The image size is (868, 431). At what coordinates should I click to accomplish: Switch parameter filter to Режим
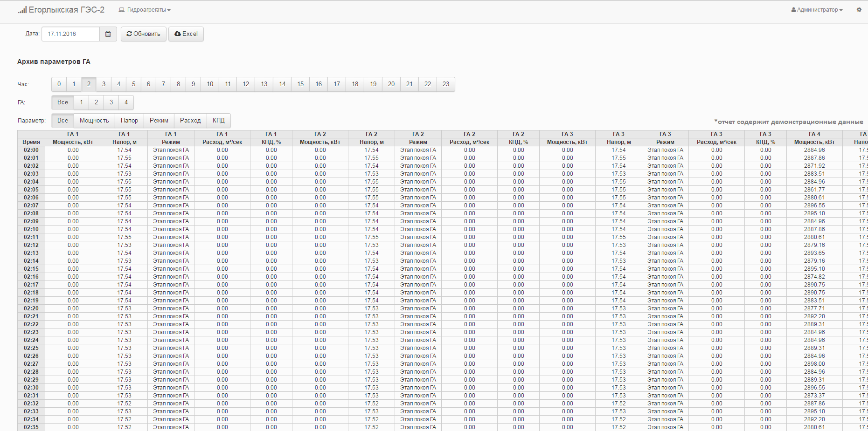click(x=159, y=121)
